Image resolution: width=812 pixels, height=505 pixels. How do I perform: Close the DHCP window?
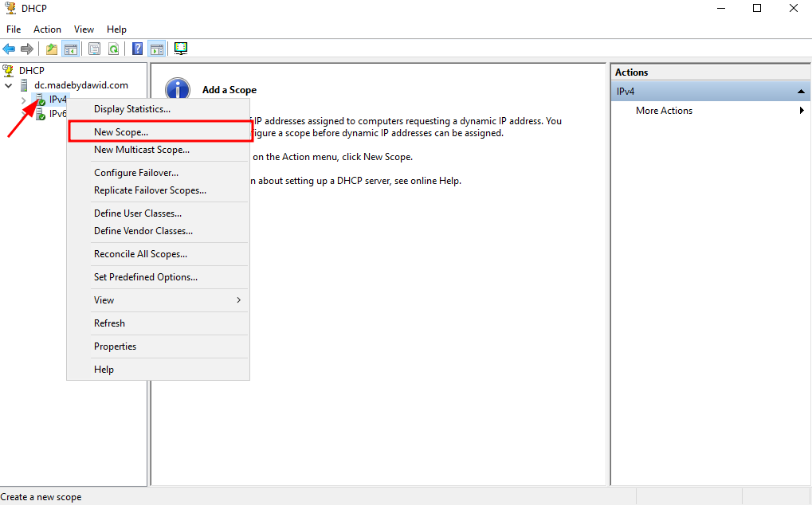click(794, 8)
